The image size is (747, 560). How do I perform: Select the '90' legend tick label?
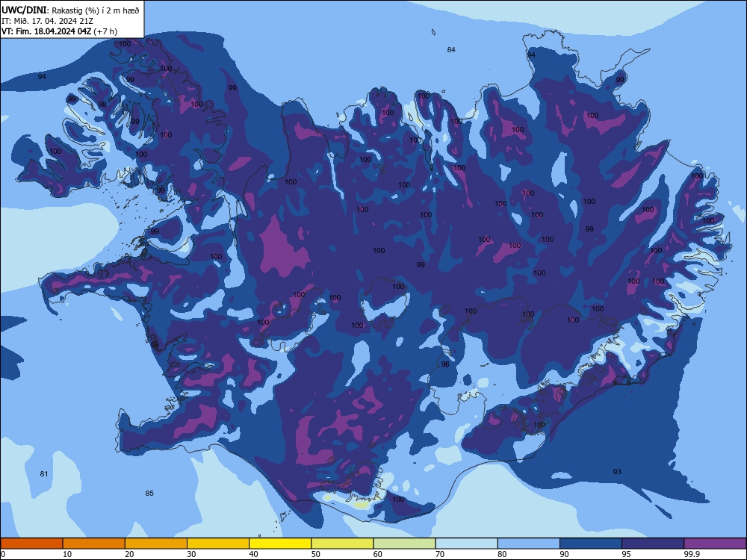point(564,554)
